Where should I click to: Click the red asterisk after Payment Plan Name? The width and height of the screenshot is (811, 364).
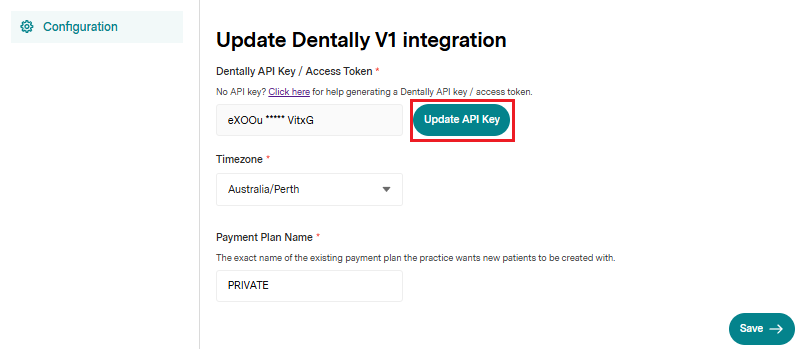click(318, 236)
